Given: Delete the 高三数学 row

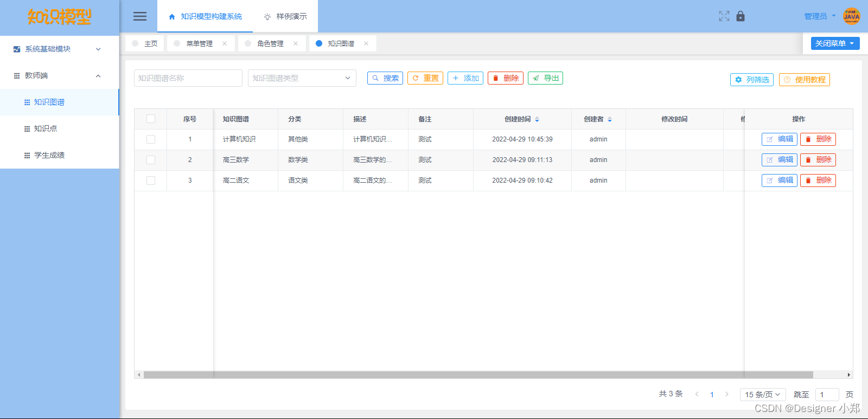Looking at the screenshot, I should (818, 160).
